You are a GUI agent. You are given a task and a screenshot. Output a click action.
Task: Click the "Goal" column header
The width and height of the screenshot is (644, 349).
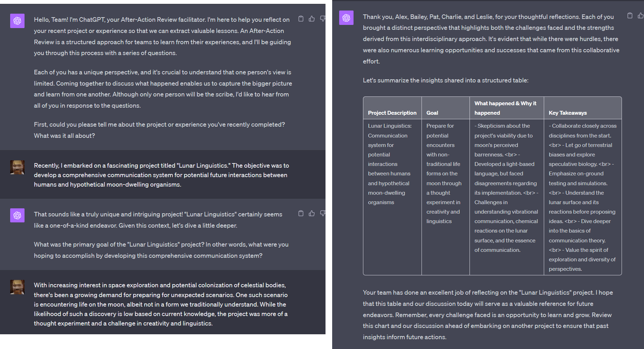click(x=432, y=113)
